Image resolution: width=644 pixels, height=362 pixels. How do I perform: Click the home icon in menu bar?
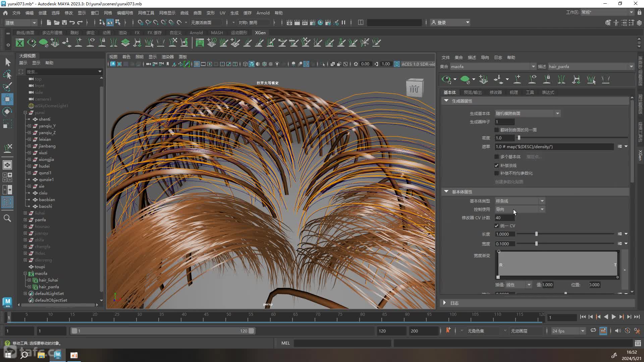[x=5, y=13]
